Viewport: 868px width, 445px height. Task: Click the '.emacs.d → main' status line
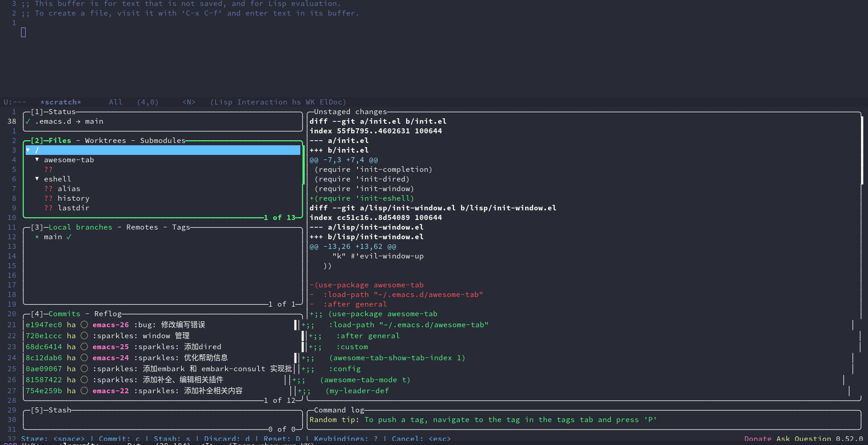tap(69, 121)
